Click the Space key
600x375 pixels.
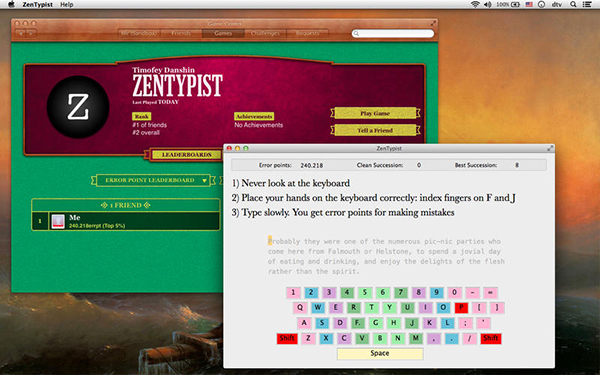380,354
